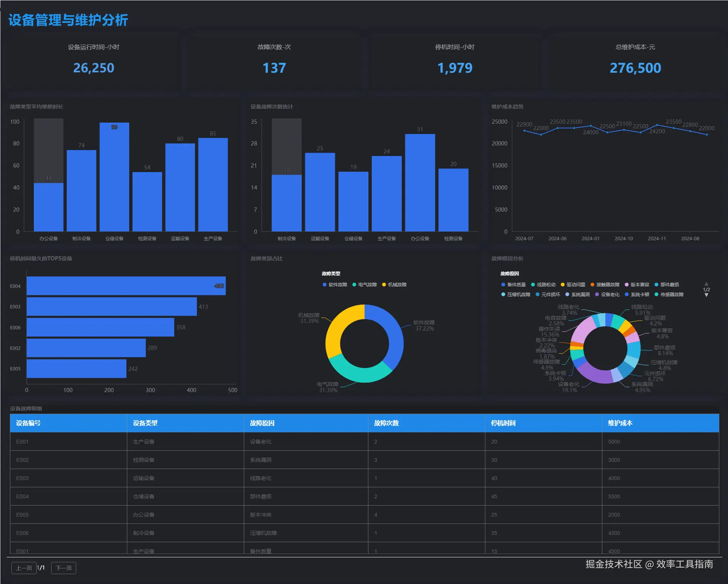Click the 26,250 设备运行时间 value
This screenshot has width=728, height=584.
pos(94,68)
